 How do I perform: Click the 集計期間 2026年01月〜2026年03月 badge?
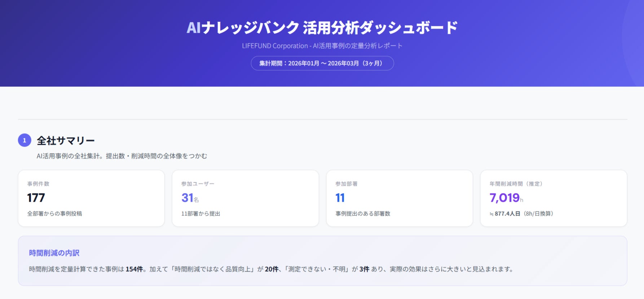[x=322, y=63]
